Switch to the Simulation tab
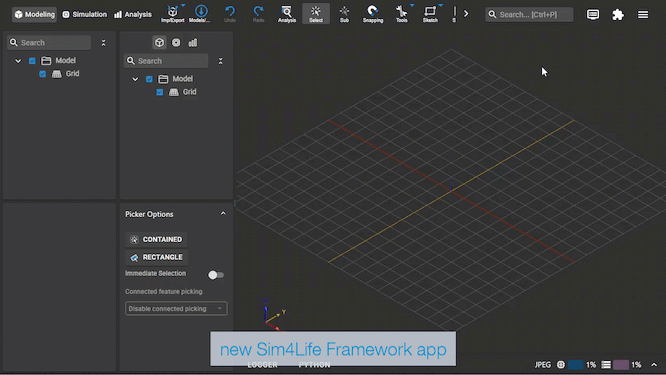Image resolution: width=666 pixels, height=375 pixels. 85,14
